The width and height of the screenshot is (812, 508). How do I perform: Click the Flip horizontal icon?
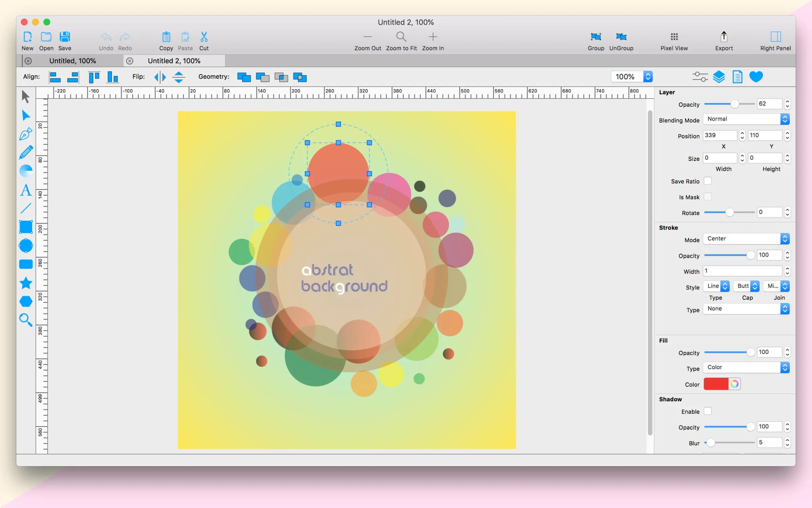(x=160, y=77)
